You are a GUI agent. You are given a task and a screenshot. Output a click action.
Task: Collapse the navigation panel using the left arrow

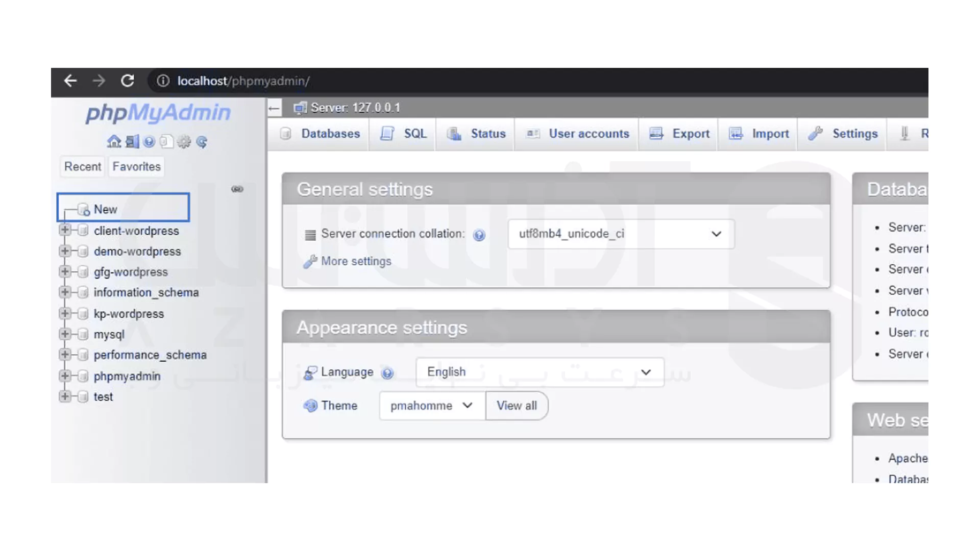274,108
